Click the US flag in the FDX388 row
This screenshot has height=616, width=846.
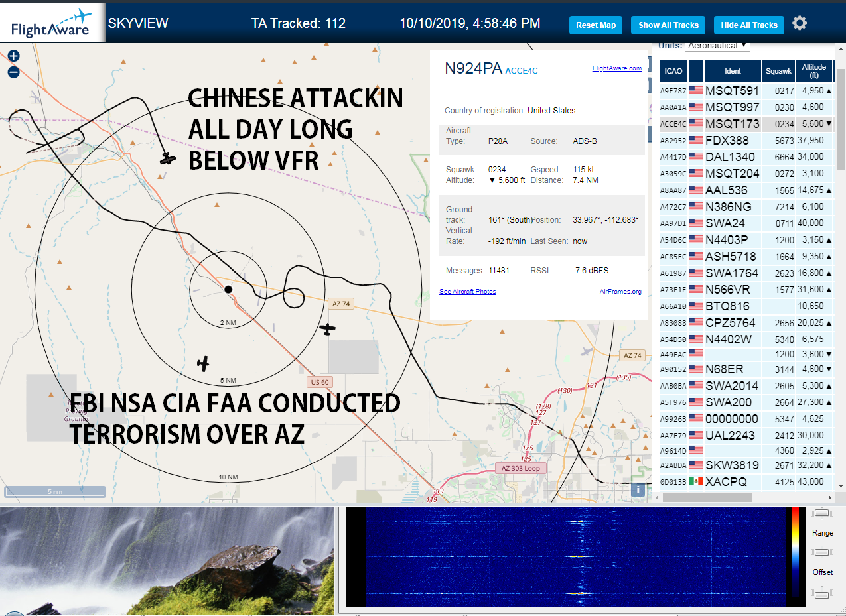click(x=695, y=140)
